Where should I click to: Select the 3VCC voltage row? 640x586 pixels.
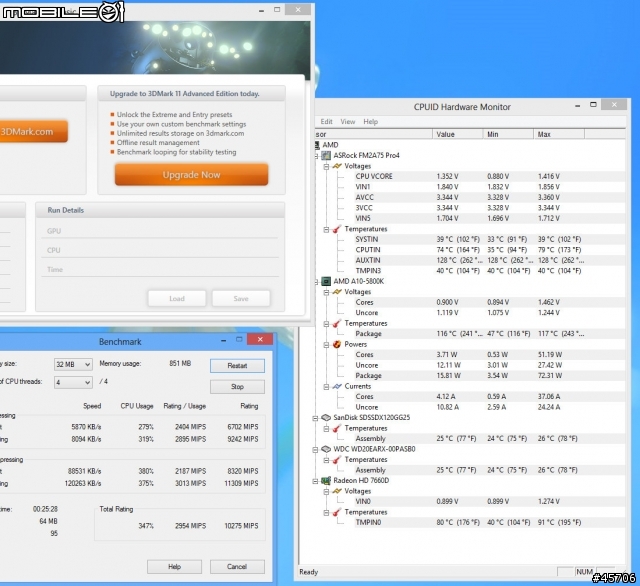click(x=489, y=208)
